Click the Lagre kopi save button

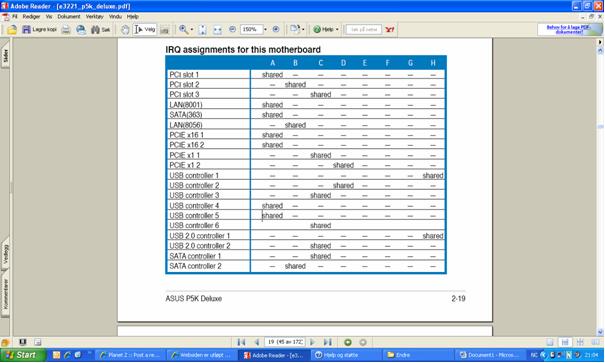point(39,29)
